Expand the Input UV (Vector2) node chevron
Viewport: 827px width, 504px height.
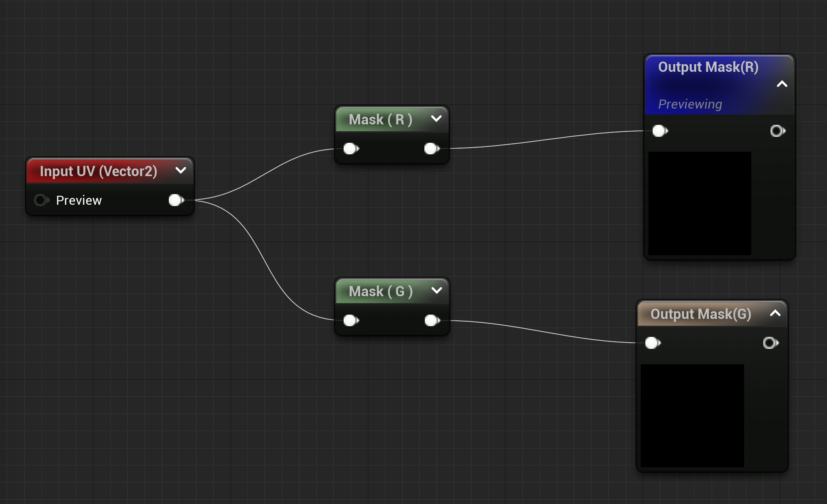181,171
